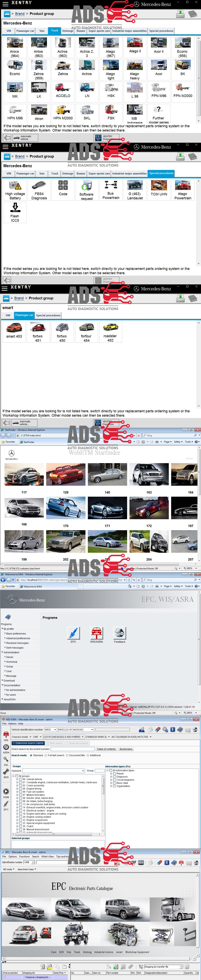Image resolution: width=201 pixels, height=980 pixels.
Task: Launch EPC from EWA Programs
Action: [x=73, y=635]
